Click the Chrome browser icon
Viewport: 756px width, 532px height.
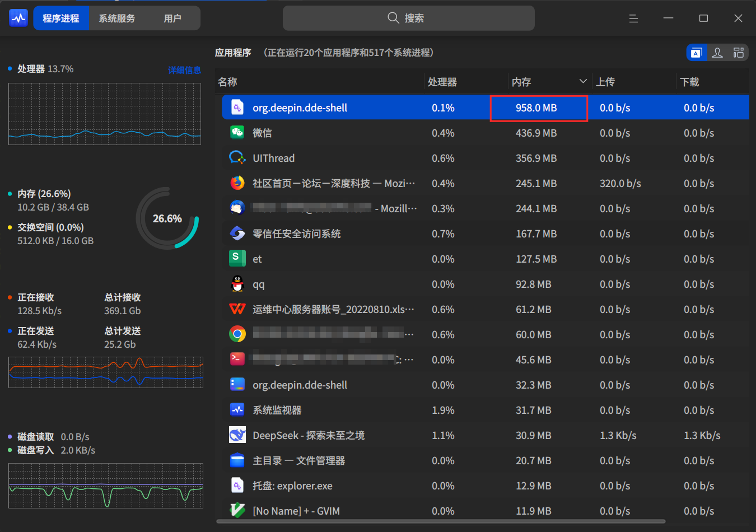[237, 334]
